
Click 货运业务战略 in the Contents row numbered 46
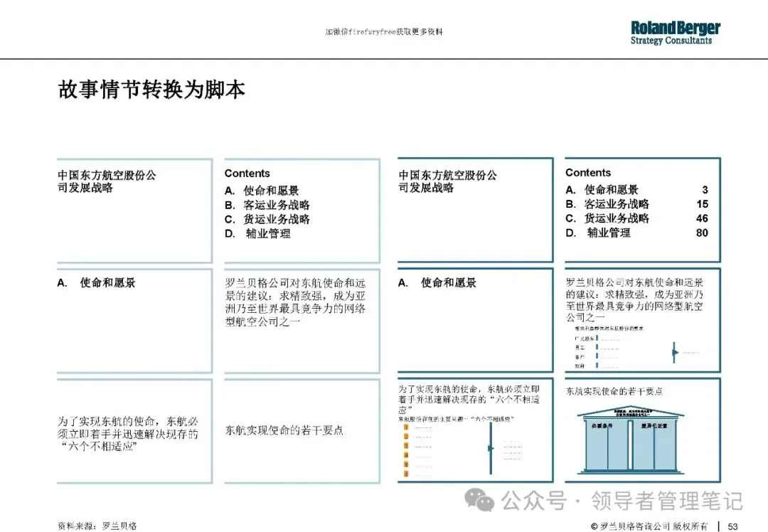(617, 218)
